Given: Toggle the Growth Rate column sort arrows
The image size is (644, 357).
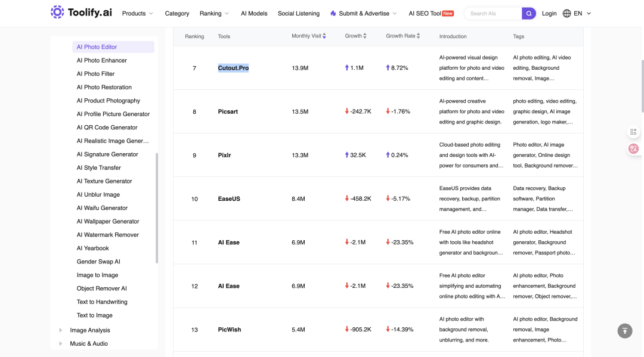Looking at the screenshot, I should click(418, 36).
